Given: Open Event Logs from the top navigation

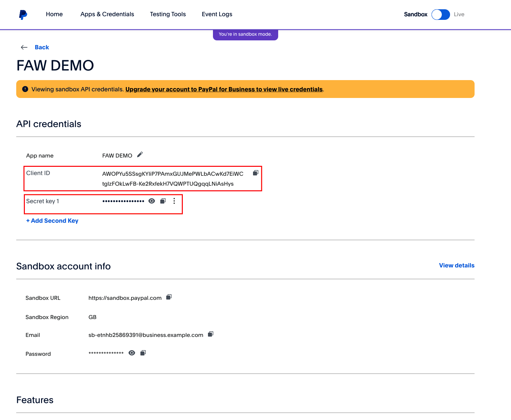Looking at the screenshot, I should click(217, 14).
